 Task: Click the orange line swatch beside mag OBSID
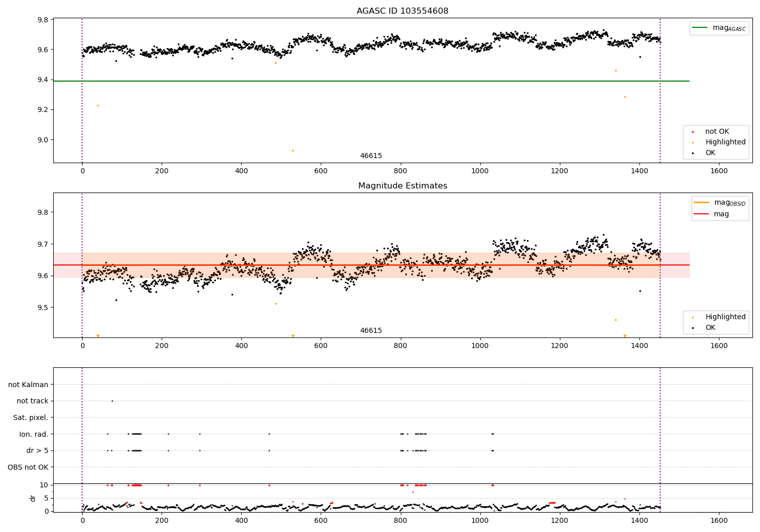(x=701, y=203)
